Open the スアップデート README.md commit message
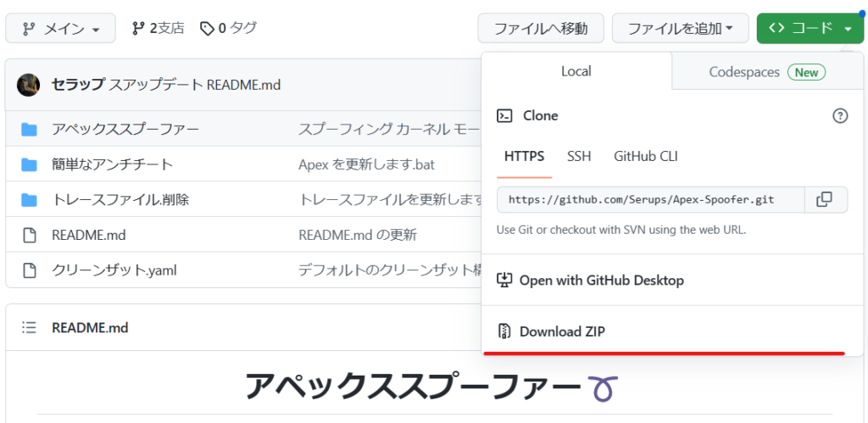Viewport: 868px width, 423px height. [195, 85]
